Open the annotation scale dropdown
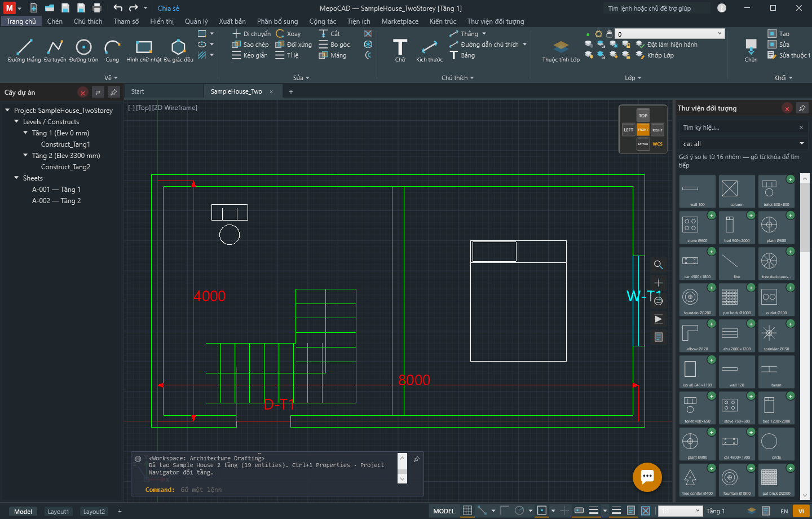 click(681, 511)
